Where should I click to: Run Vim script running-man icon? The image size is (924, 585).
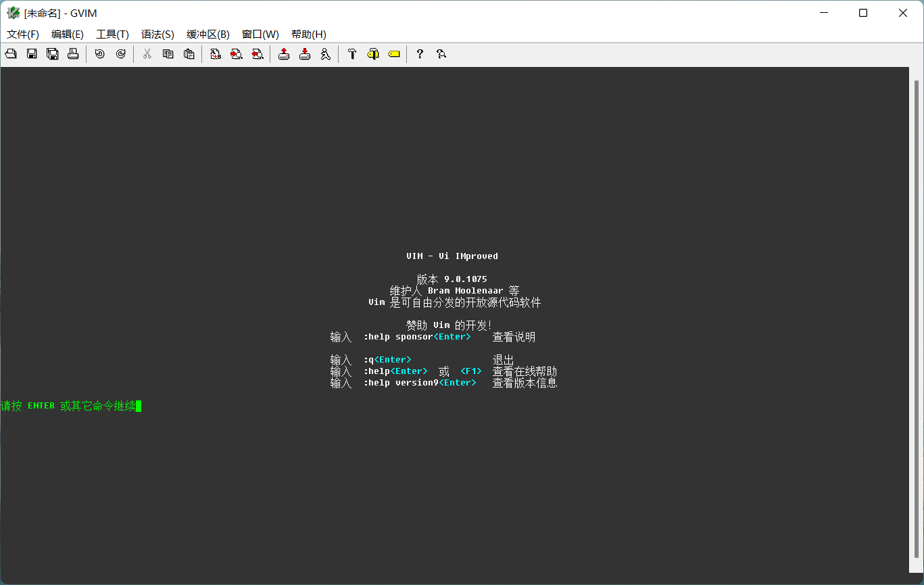click(326, 54)
